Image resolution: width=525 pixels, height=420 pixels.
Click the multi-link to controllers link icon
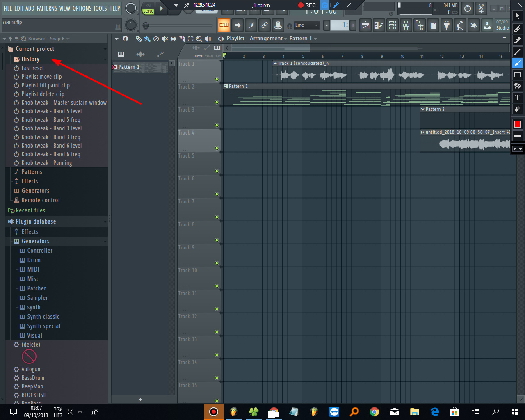pyautogui.click(x=265, y=25)
